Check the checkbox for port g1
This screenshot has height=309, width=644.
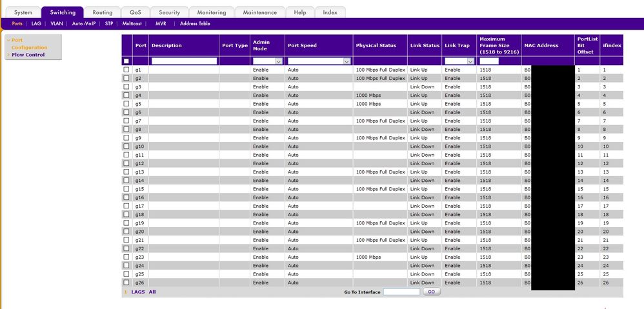point(126,70)
